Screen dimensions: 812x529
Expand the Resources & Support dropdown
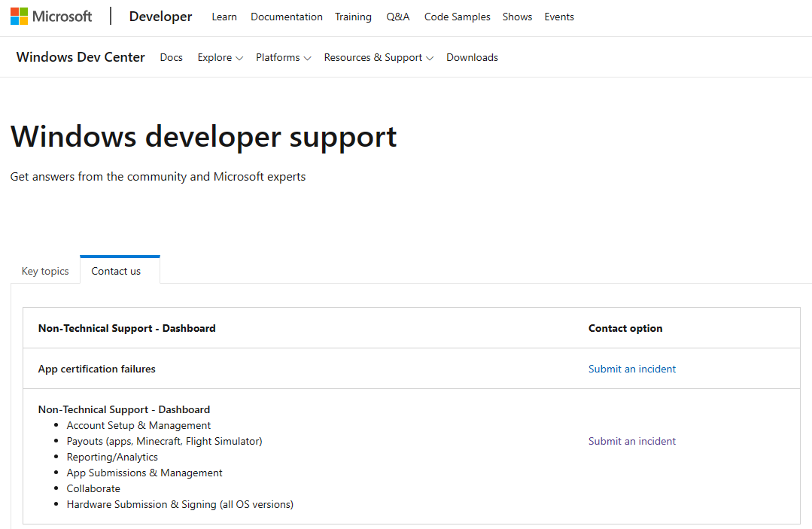coord(379,57)
